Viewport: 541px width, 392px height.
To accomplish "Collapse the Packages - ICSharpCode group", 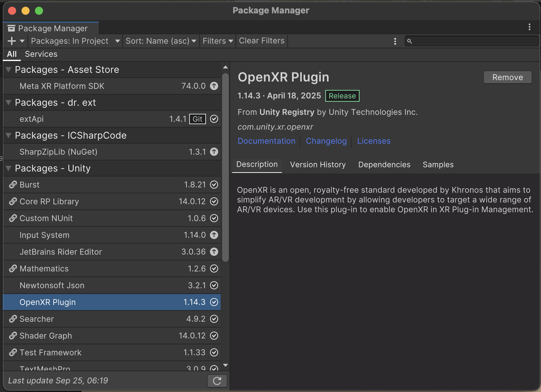I will [x=9, y=136].
